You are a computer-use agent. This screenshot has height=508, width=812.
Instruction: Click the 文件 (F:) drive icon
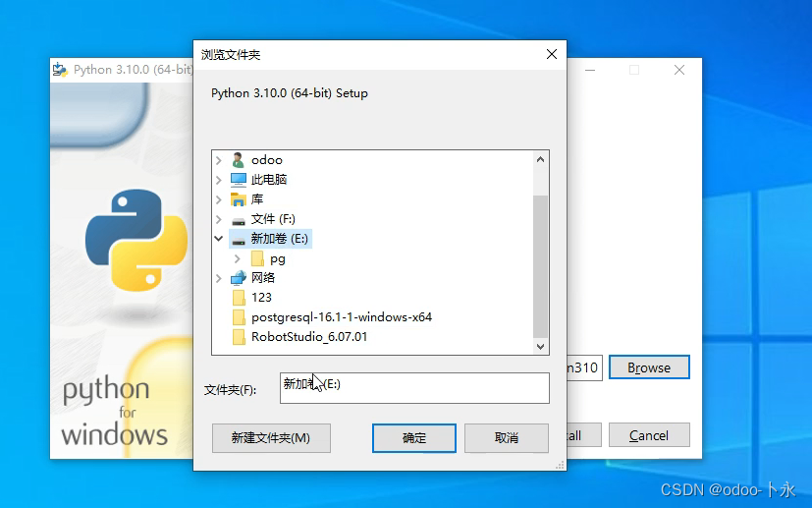click(x=239, y=220)
